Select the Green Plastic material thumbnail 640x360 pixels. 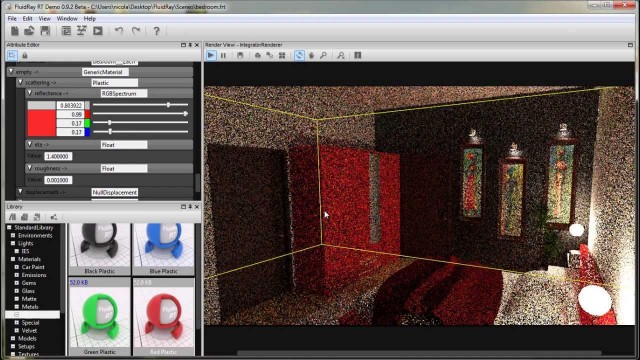point(100,317)
